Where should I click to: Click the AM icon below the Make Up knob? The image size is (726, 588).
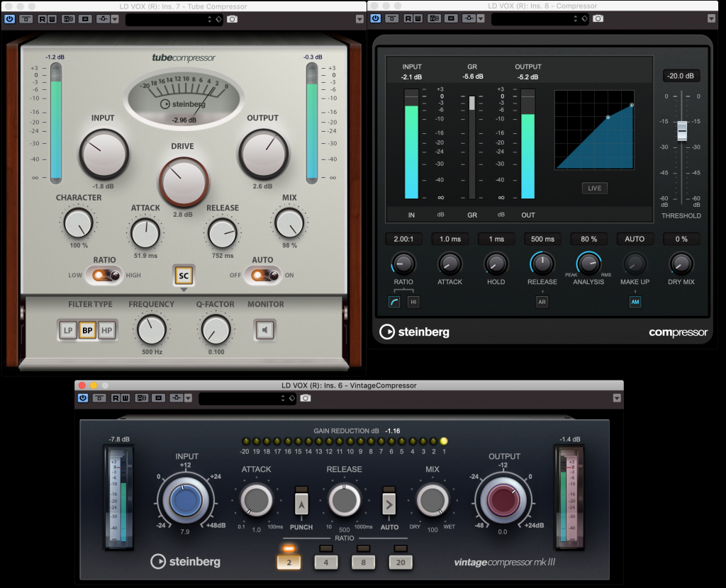coord(635,301)
